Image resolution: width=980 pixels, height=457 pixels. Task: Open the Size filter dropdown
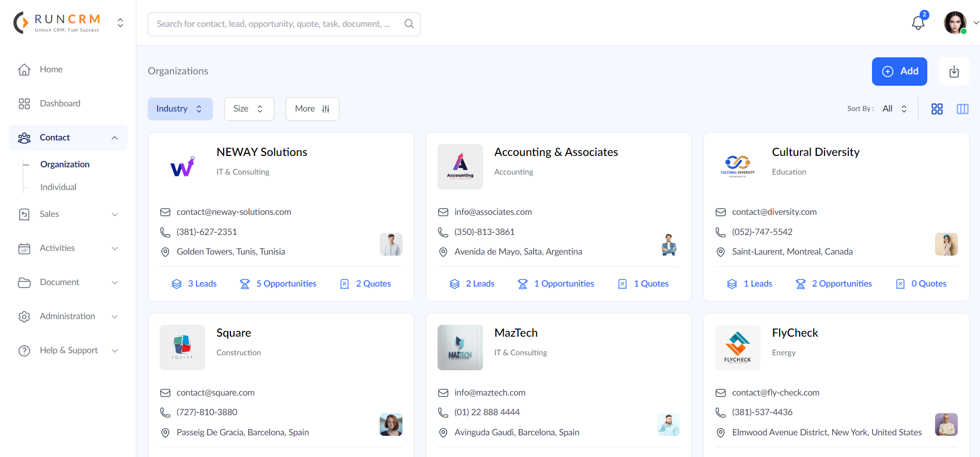248,109
